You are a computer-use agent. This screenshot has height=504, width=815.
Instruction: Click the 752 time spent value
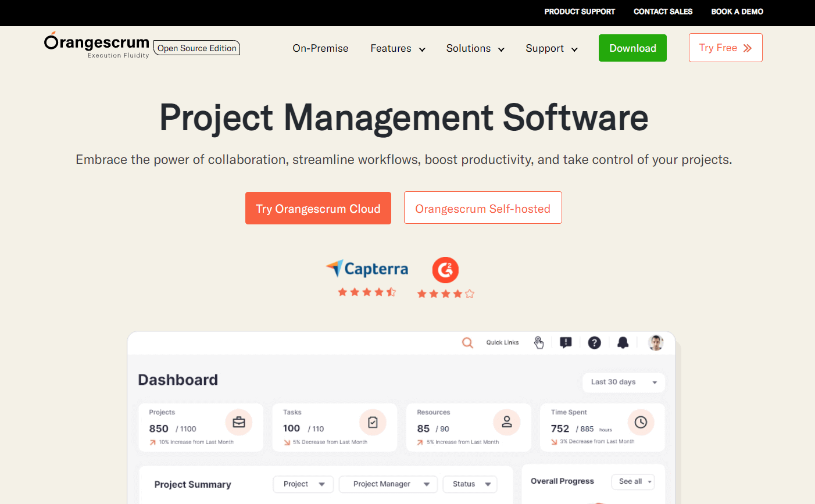coord(560,428)
